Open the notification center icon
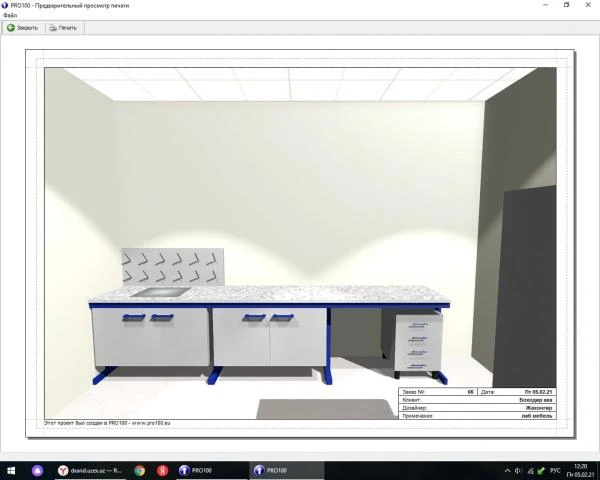The image size is (600, 480). (x=596, y=469)
